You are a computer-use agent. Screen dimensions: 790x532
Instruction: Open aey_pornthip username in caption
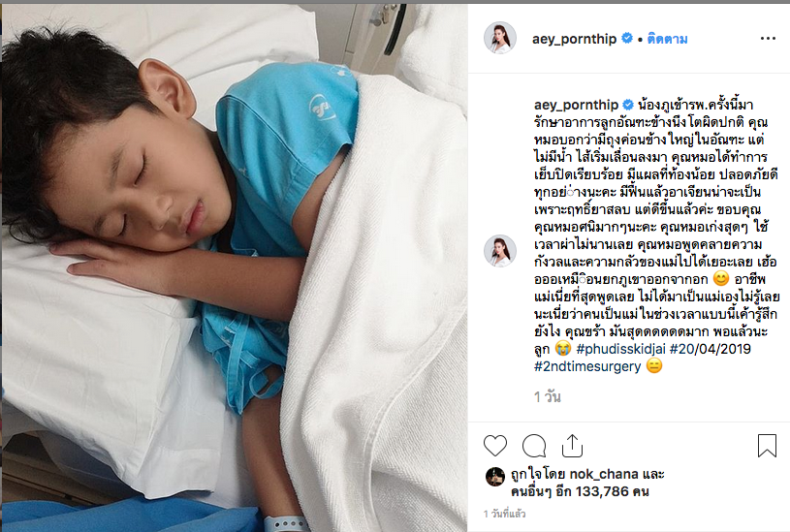click(577, 105)
